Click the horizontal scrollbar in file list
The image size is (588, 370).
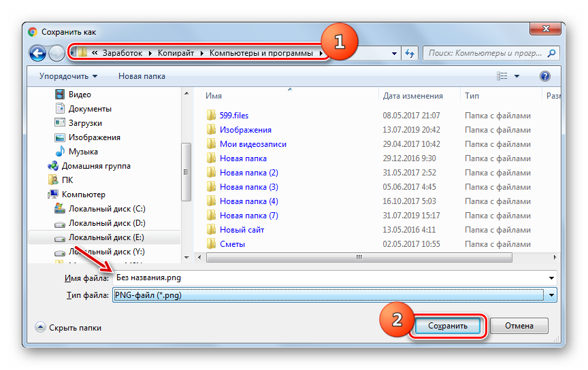[356, 257]
